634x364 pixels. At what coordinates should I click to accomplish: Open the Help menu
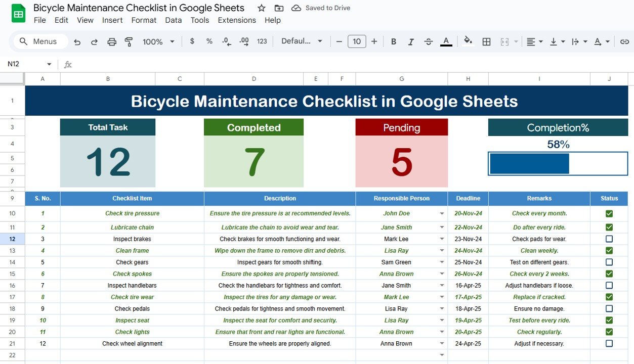point(272,20)
